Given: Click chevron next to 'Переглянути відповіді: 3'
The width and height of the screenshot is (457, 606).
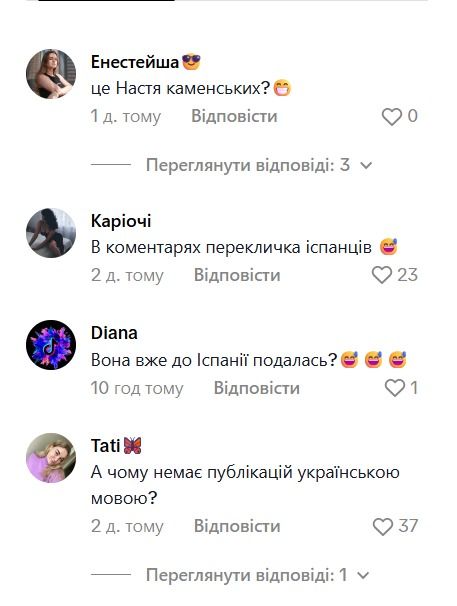Looking at the screenshot, I should [366, 166].
